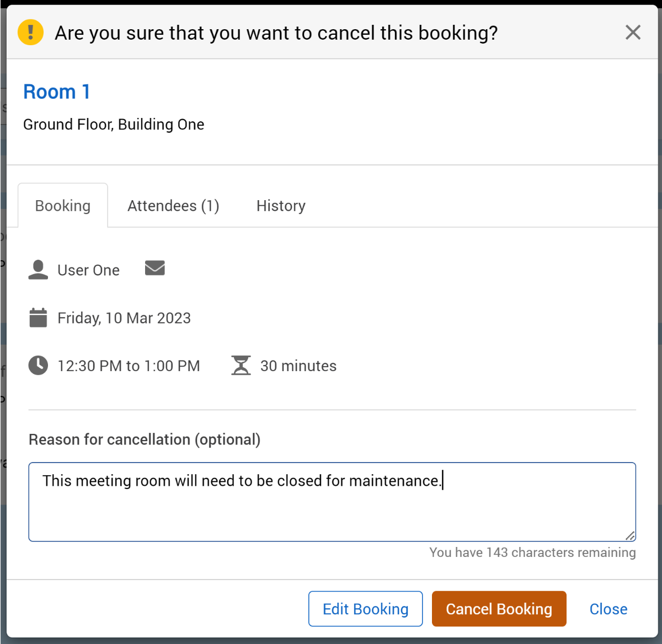The width and height of the screenshot is (662, 644).
Task: Click the yellow warning exclamation icon
Action: coord(30,32)
